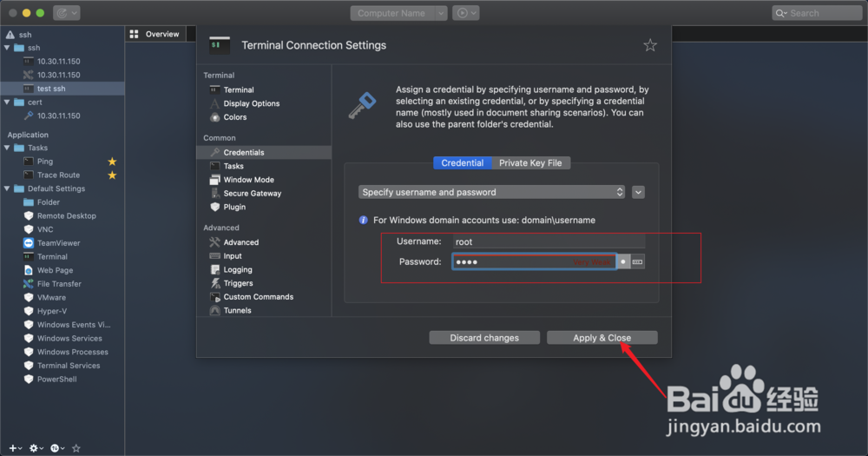Image resolution: width=868 pixels, height=456 pixels.
Task: Open the add (+) menu at bottom
Action: coord(15,448)
